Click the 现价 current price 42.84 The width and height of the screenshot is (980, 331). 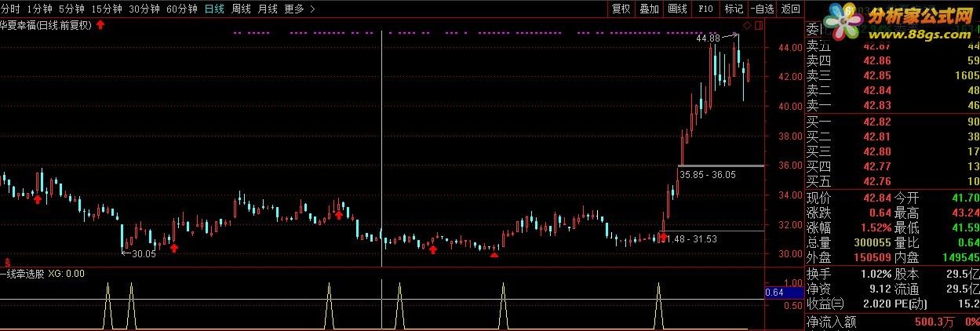(876, 198)
